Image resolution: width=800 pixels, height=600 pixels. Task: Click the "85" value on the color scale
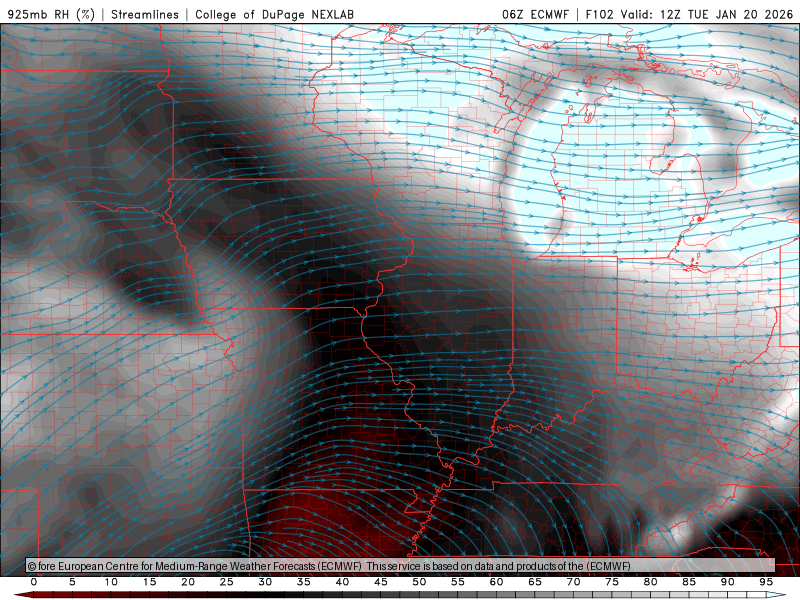689,582
